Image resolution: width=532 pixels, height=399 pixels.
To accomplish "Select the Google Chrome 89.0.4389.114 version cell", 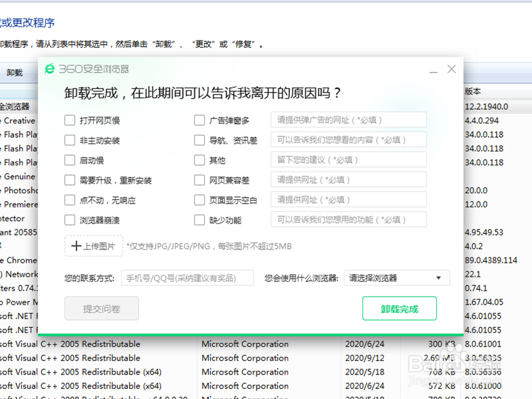I will click(491, 260).
